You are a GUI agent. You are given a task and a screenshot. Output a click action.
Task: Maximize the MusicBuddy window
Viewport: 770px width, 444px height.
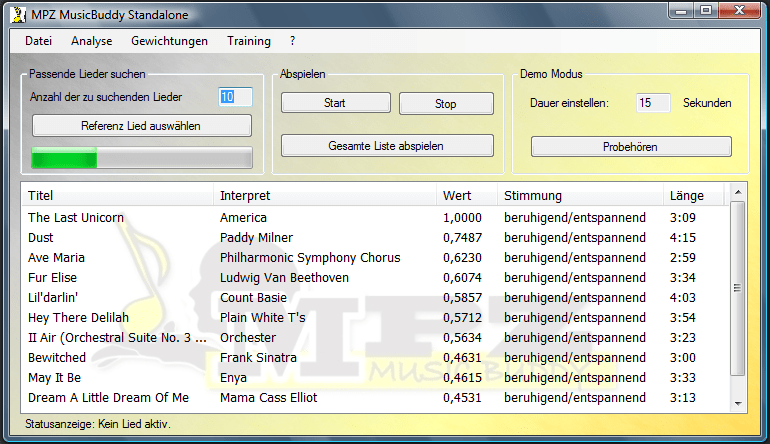pyautogui.click(x=706, y=10)
